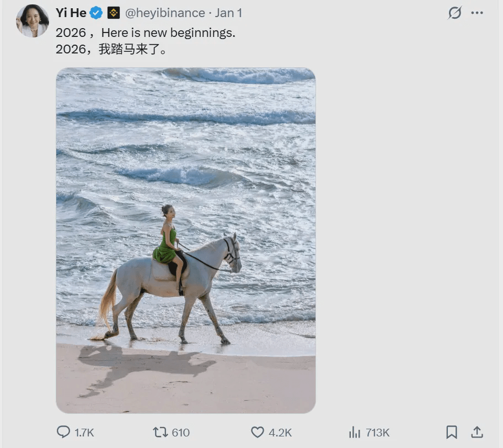
Task: Click the 1.7K replies count
Action: click(x=84, y=433)
